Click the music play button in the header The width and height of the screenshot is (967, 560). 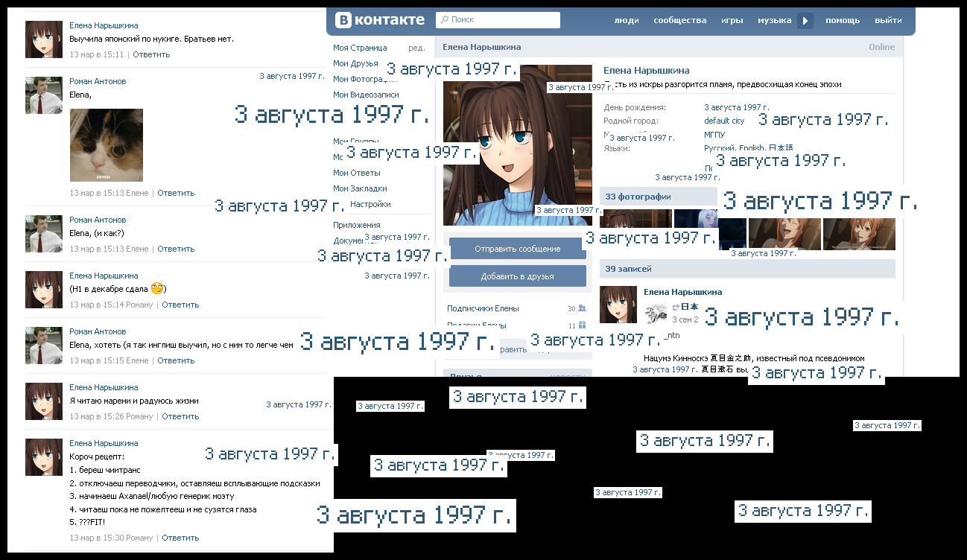click(x=805, y=20)
